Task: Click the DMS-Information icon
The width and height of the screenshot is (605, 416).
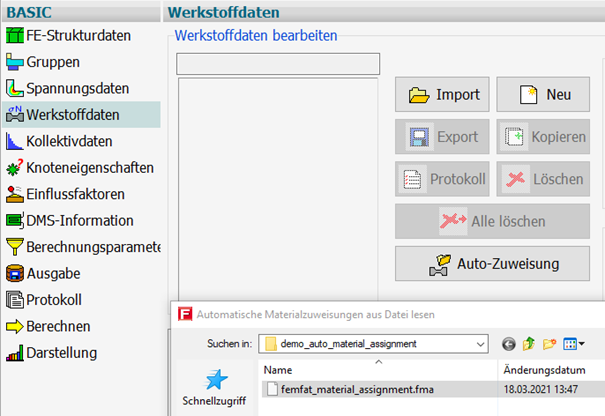Action: tap(15, 220)
